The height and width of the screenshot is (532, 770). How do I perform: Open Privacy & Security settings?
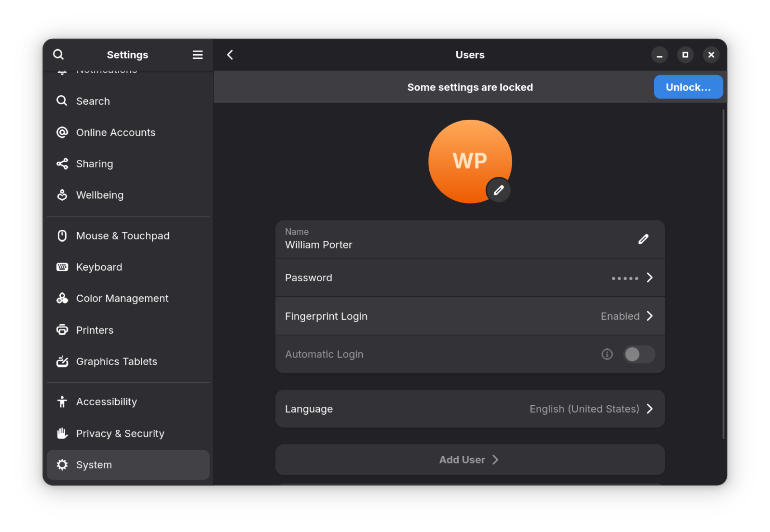(128, 433)
